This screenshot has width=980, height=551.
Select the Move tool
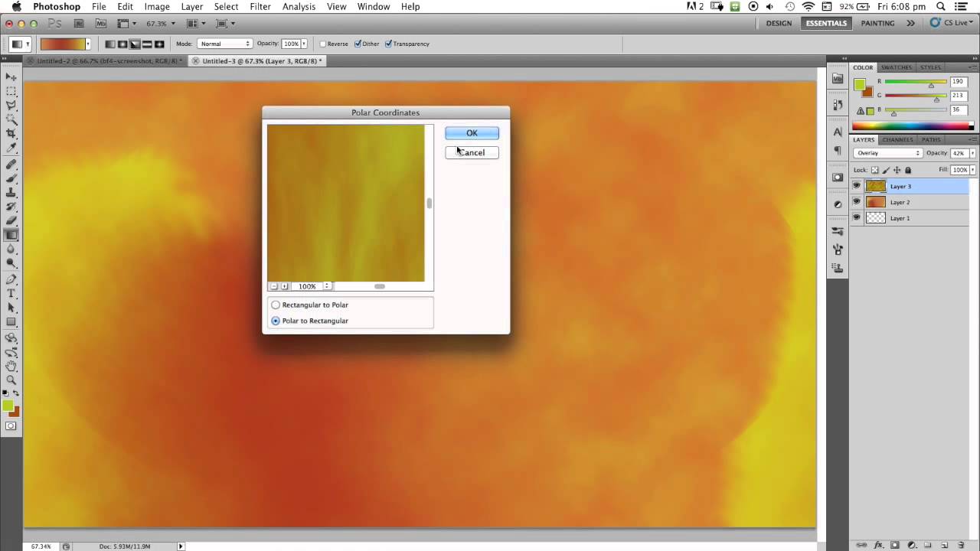point(11,77)
